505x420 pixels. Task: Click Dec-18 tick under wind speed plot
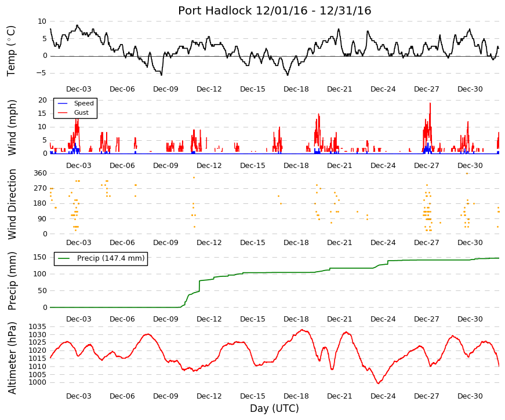(x=296, y=166)
